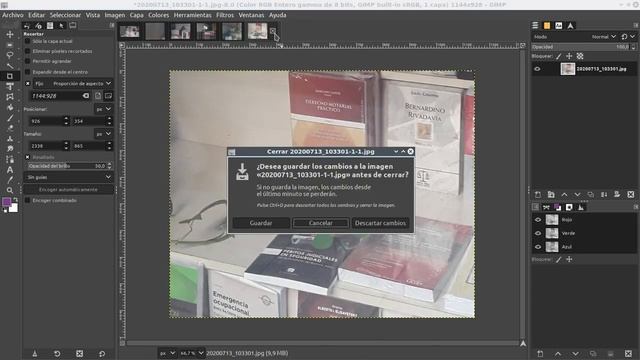Image resolution: width=640 pixels, height=360 pixels.
Task: Open size units px dropdown
Action: [103, 133]
